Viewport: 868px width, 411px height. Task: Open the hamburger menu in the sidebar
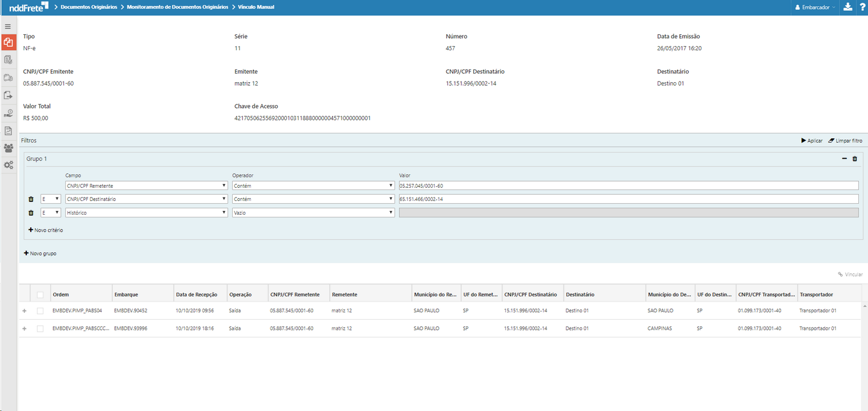coord(8,26)
